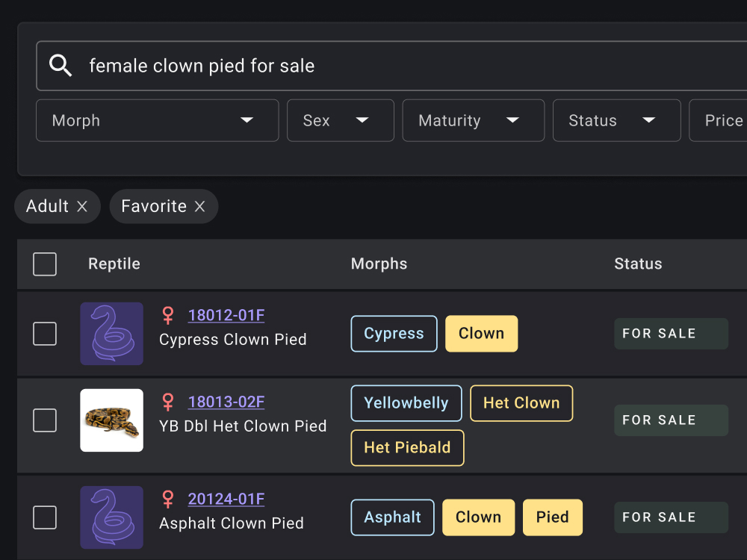The width and height of the screenshot is (747, 560).
Task: Expand the Status filter dropdown
Action: pyautogui.click(x=616, y=121)
